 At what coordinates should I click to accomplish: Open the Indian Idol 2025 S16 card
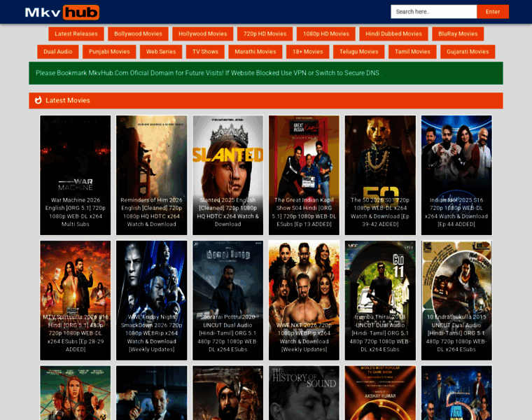click(x=456, y=175)
